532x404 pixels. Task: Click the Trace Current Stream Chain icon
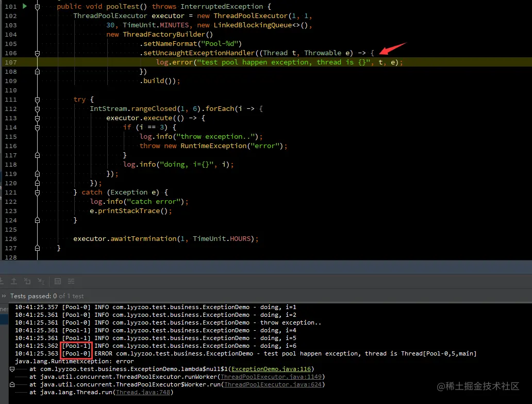click(x=71, y=281)
